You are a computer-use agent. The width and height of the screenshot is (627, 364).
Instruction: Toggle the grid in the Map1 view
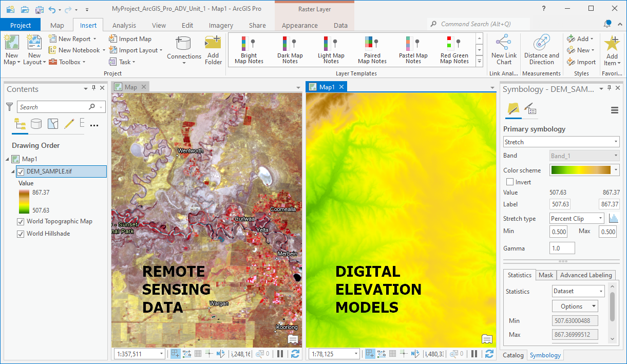click(392, 354)
